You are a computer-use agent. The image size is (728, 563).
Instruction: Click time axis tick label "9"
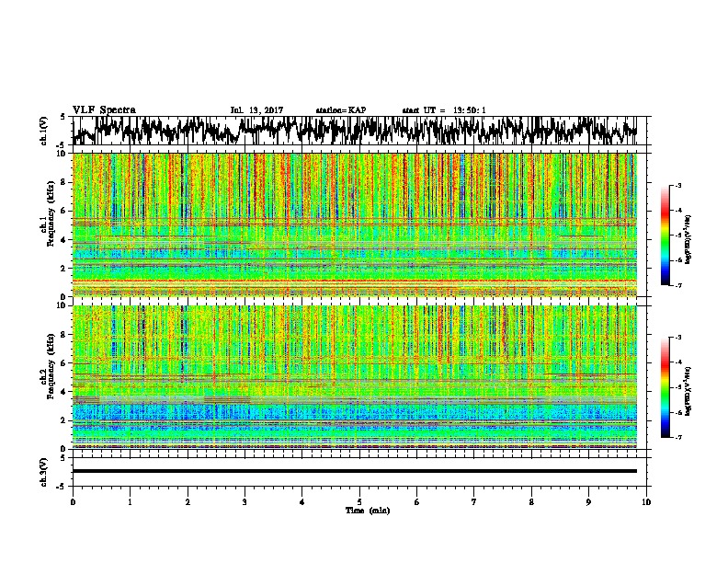point(588,502)
